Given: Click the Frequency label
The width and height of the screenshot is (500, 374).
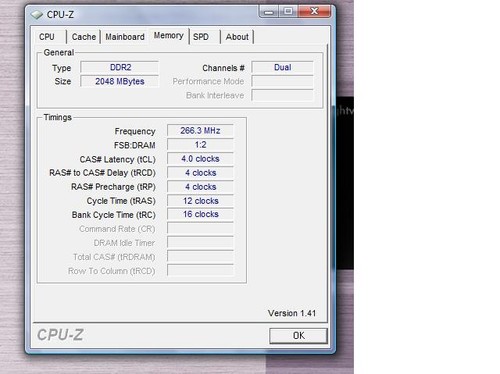Looking at the screenshot, I should (x=135, y=131).
